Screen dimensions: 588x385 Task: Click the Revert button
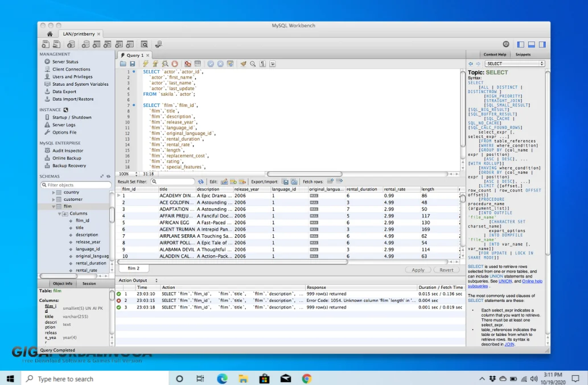pyautogui.click(x=446, y=270)
